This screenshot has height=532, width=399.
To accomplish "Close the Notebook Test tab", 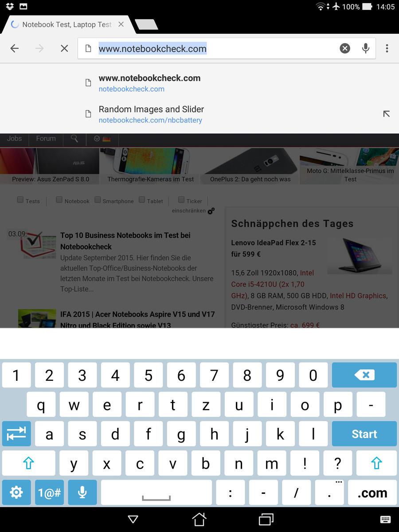I will pyautogui.click(x=121, y=25).
